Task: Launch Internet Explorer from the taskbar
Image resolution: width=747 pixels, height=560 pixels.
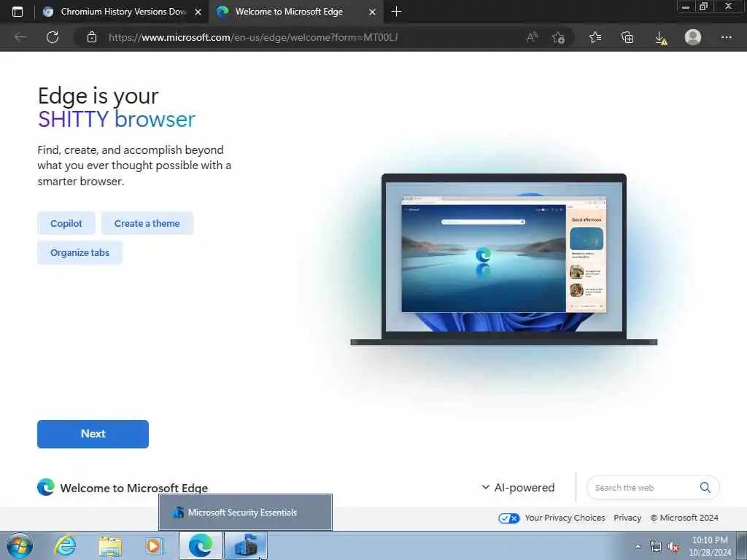Action: point(65,545)
